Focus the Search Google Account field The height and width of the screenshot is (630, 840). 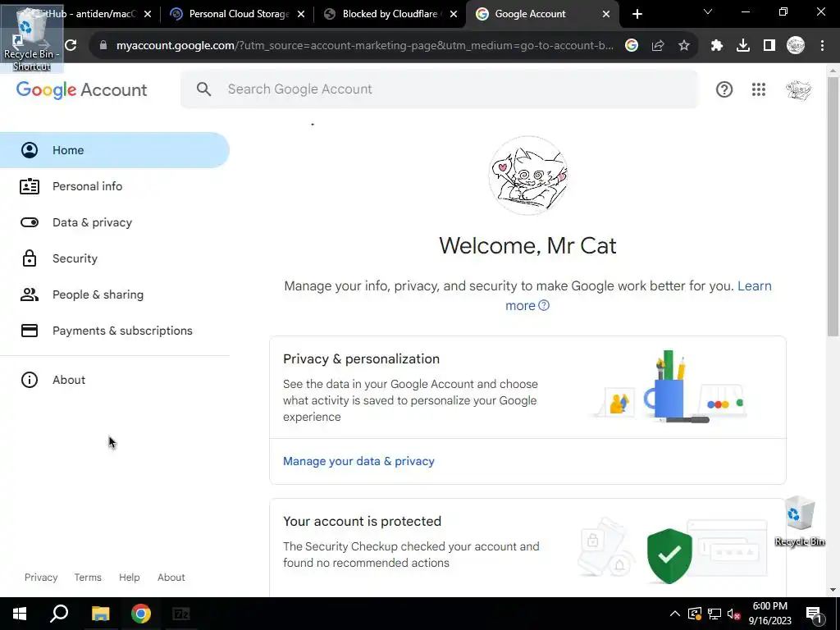click(440, 89)
